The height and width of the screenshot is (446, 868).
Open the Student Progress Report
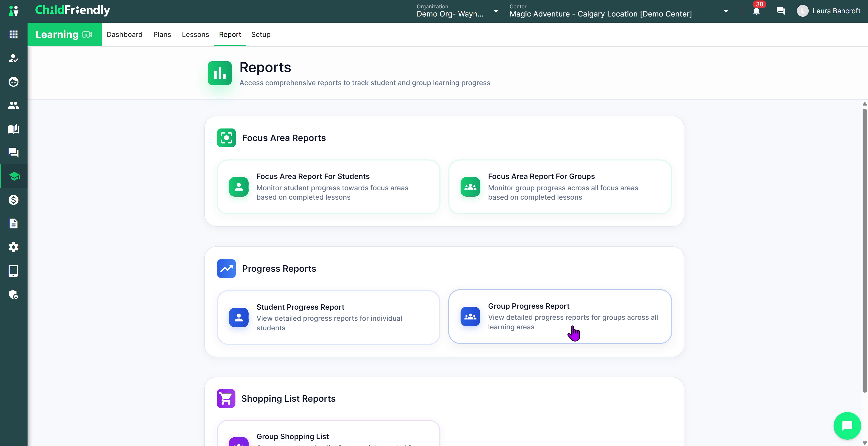click(329, 317)
